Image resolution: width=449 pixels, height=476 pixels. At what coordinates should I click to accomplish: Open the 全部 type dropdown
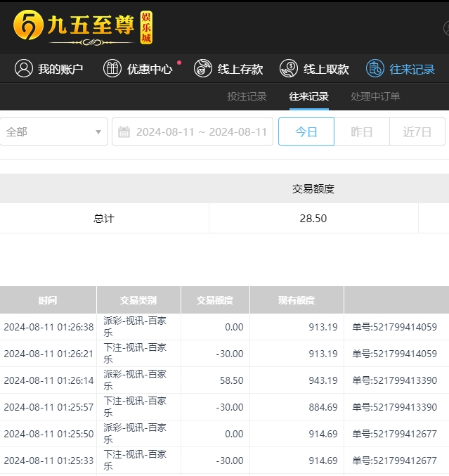click(54, 131)
